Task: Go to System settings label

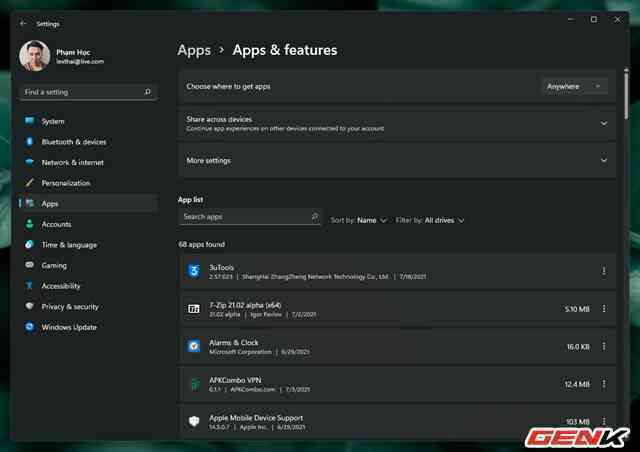Action: coord(53,121)
